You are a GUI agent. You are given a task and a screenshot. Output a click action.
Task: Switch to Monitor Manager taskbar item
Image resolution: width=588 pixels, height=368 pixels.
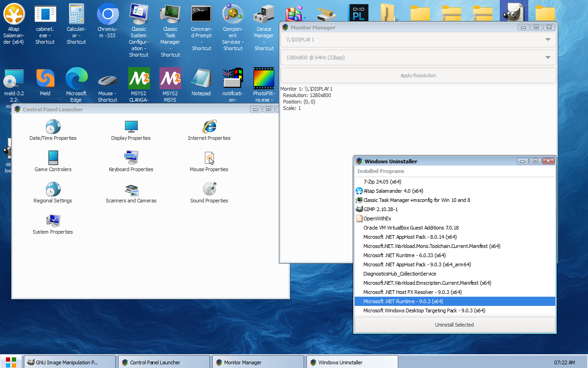(x=258, y=362)
